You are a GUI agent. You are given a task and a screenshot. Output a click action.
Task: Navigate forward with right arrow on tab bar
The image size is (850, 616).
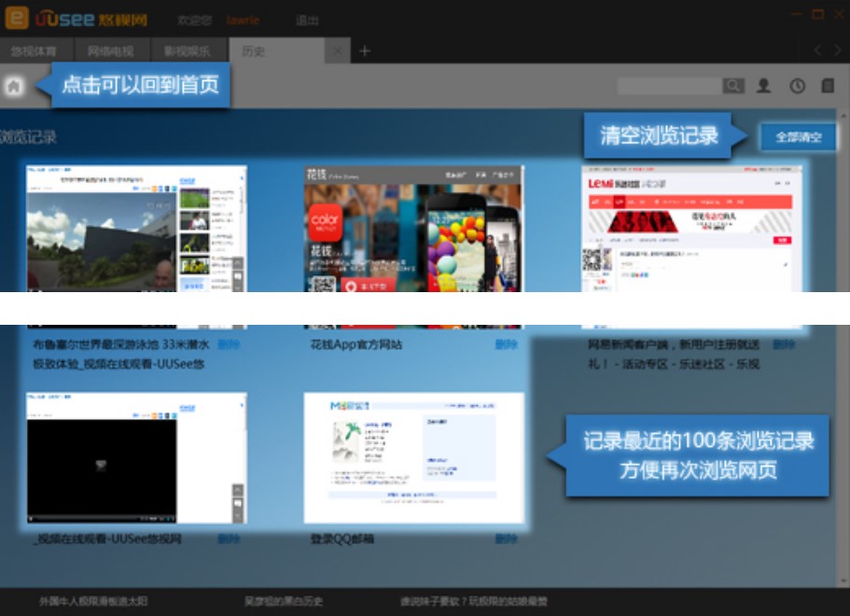[838, 50]
